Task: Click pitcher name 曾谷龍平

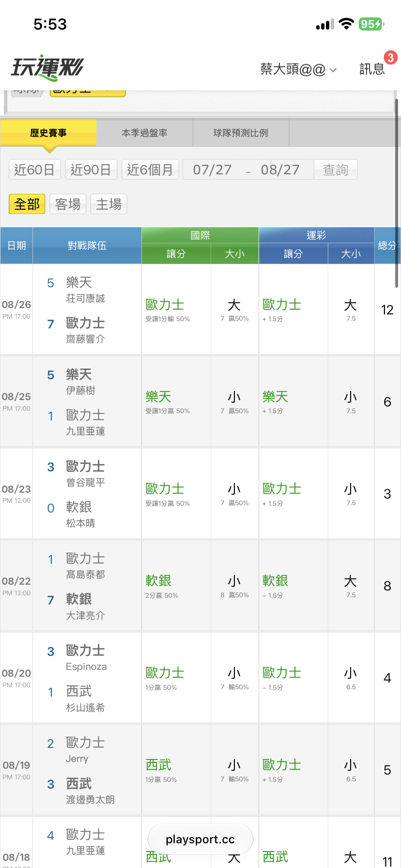Action: [x=85, y=482]
